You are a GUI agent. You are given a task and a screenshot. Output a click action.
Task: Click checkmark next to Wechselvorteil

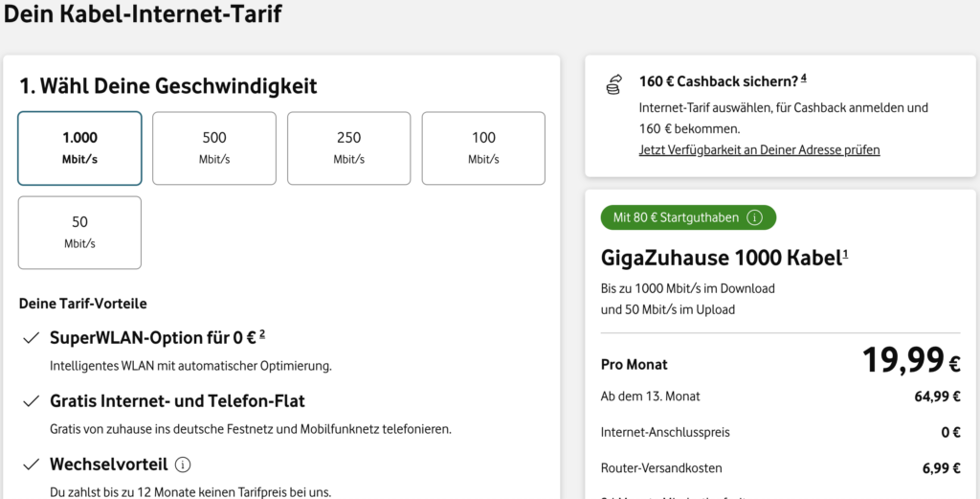pos(32,465)
